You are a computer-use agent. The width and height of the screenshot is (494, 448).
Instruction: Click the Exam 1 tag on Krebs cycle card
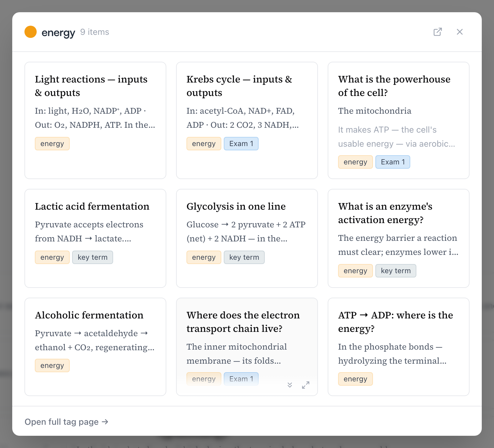pyautogui.click(x=241, y=144)
